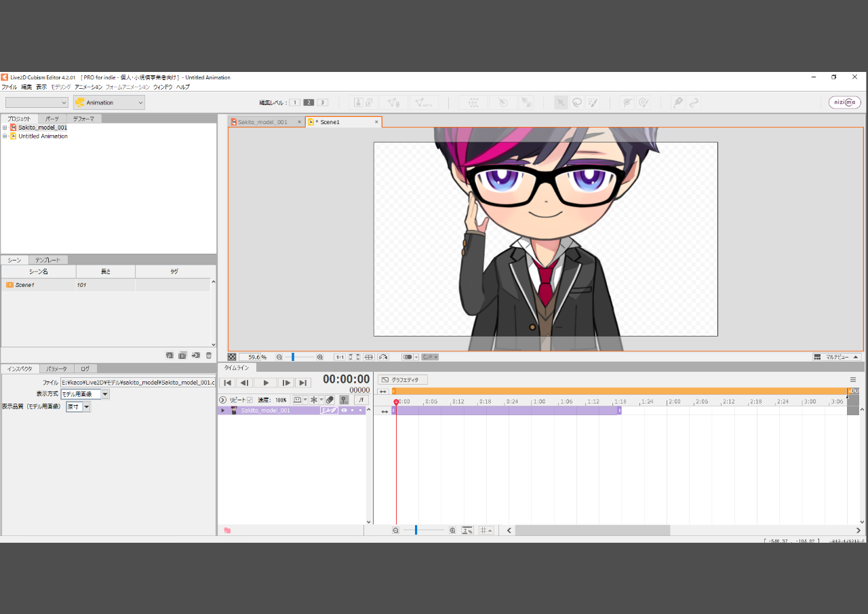Click the timeline zoom in magnifier
This screenshot has height=614, width=868.
(452, 531)
